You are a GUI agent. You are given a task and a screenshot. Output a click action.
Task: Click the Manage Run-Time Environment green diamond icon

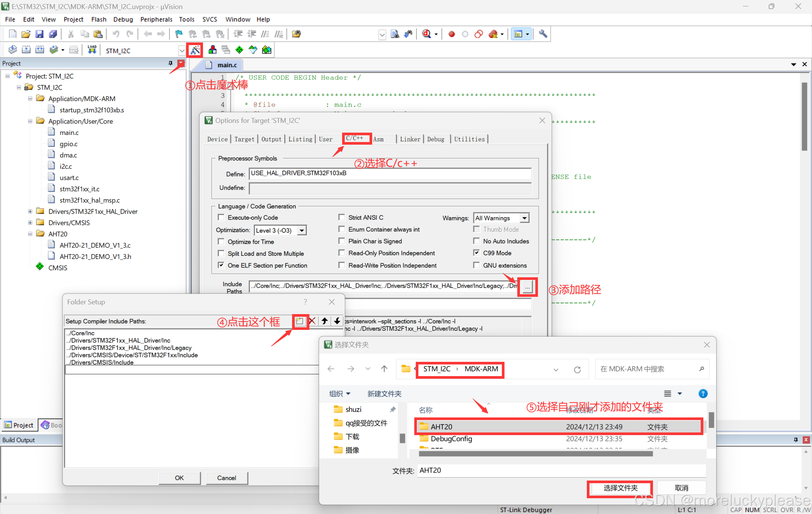tap(239, 50)
